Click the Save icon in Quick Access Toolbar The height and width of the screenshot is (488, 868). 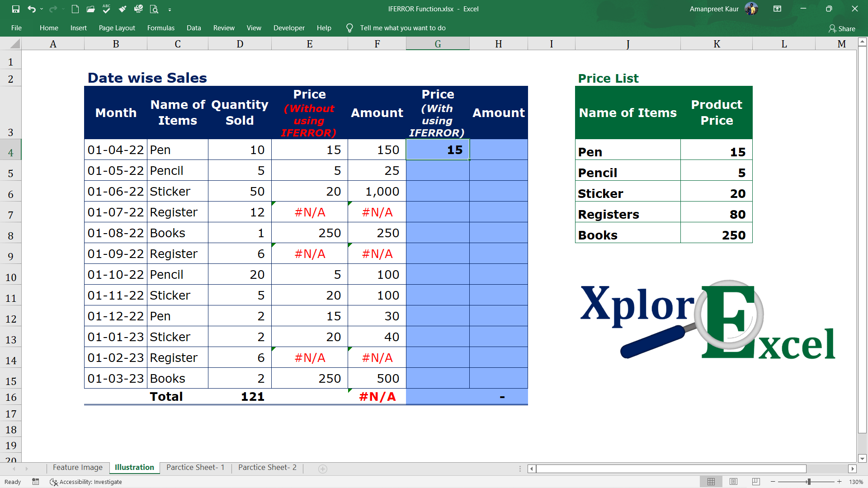coord(16,9)
